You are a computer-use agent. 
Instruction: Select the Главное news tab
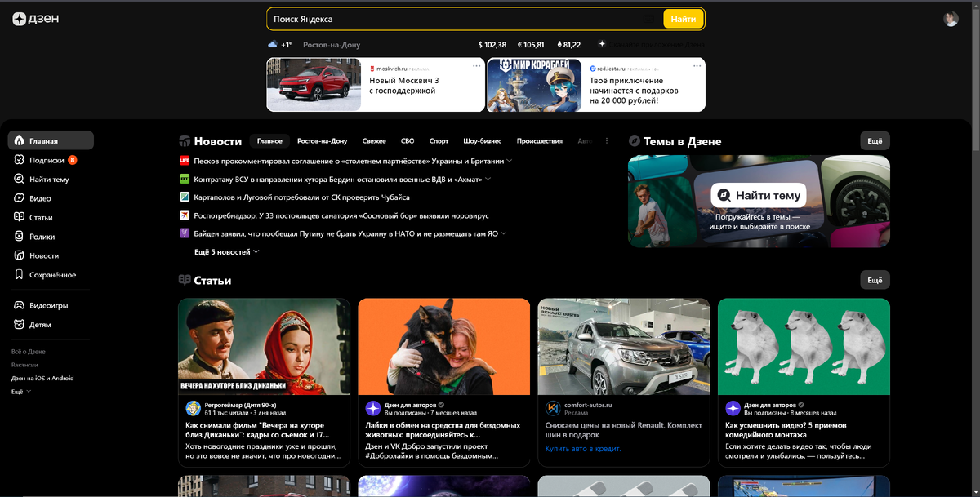click(x=269, y=141)
